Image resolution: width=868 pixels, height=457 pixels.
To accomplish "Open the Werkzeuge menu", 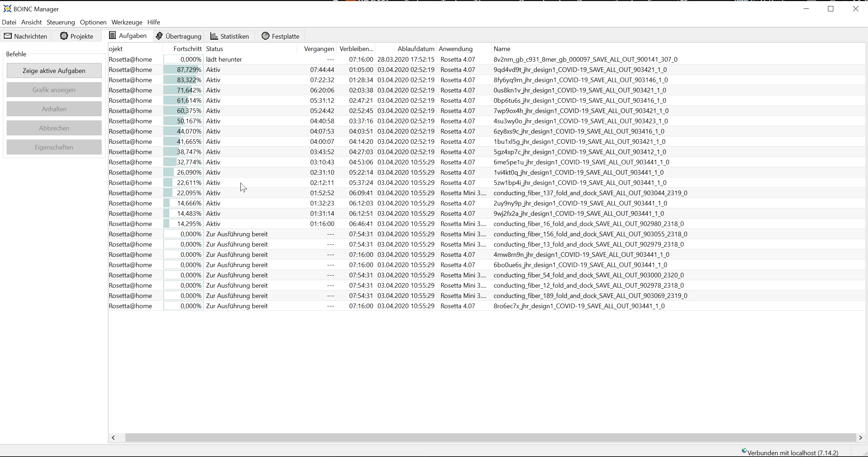I will (x=127, y=22).
